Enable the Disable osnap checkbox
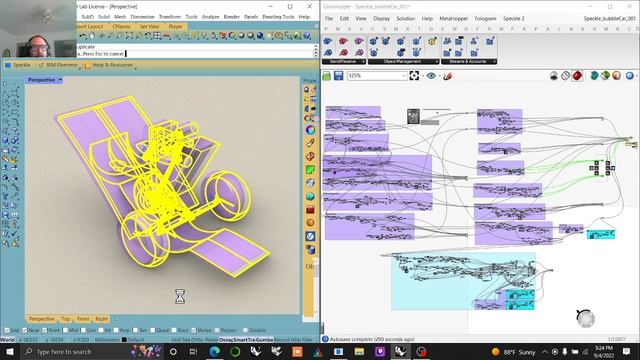This screenshot has width=640, height=360. (x=245, y=330)
